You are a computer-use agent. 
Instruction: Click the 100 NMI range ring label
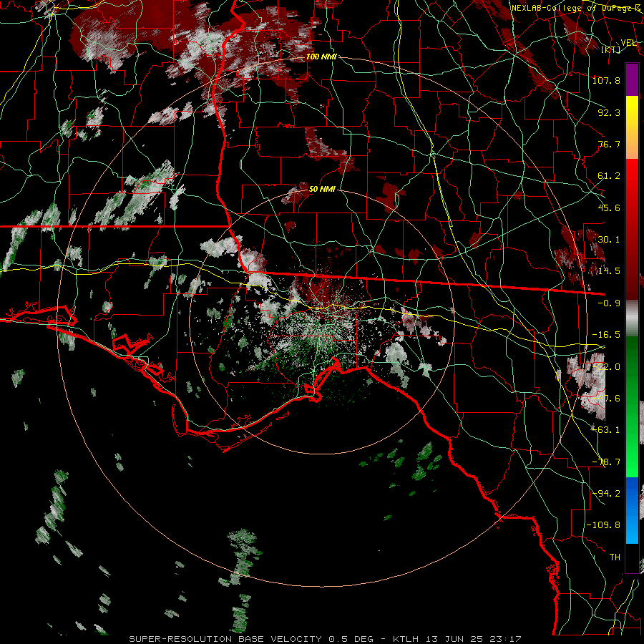[321, 57]
